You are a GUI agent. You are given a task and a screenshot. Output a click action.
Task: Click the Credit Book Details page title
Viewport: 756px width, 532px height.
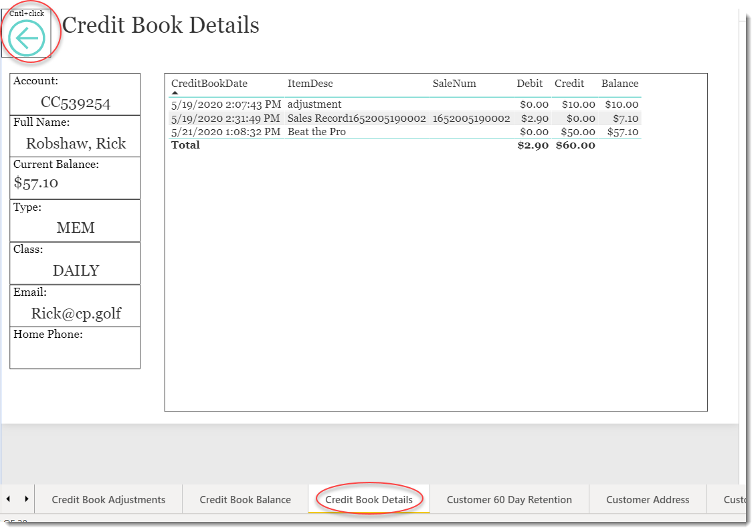pyautogui.click(x=161, y=25)
